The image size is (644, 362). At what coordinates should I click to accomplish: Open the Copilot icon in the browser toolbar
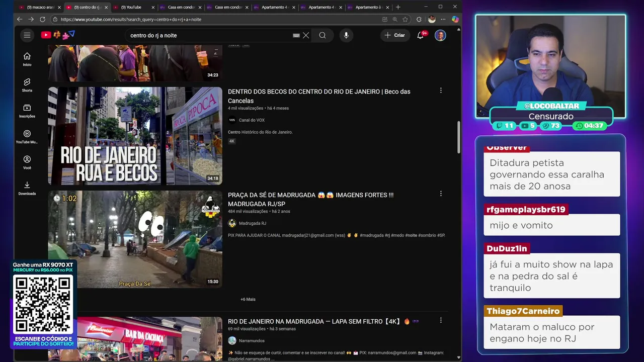[x=455, y=19]
